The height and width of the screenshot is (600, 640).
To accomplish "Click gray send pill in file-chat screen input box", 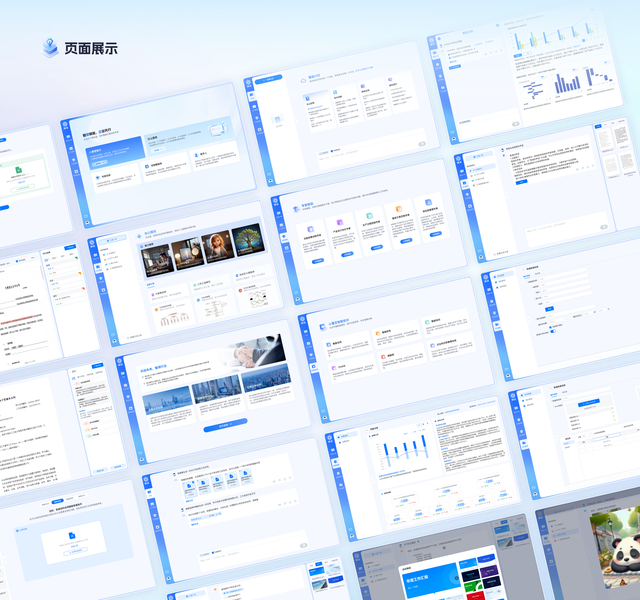I will coord(303,545).
